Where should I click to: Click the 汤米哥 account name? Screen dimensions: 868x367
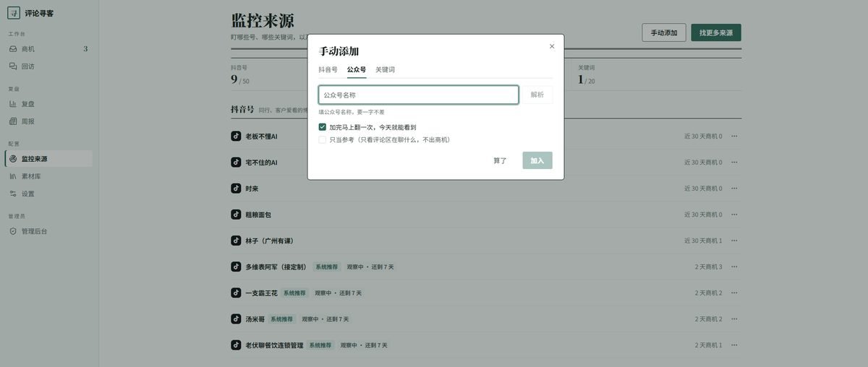point(255,319)
